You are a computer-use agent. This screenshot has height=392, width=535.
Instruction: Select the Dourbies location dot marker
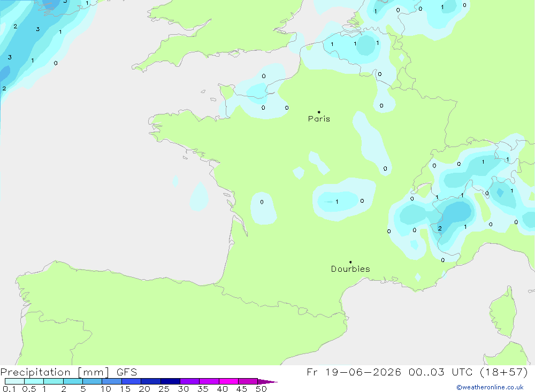(x=350, y=262)
